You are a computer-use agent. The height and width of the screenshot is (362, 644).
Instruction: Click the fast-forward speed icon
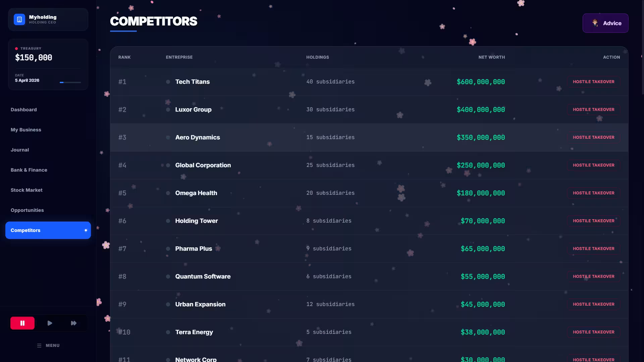[74, 323]
